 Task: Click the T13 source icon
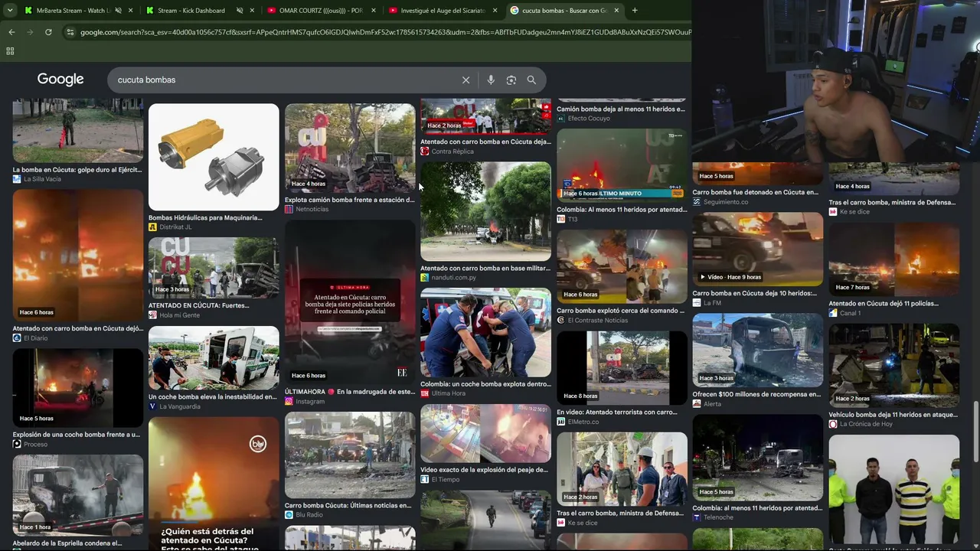click(560, 219)
